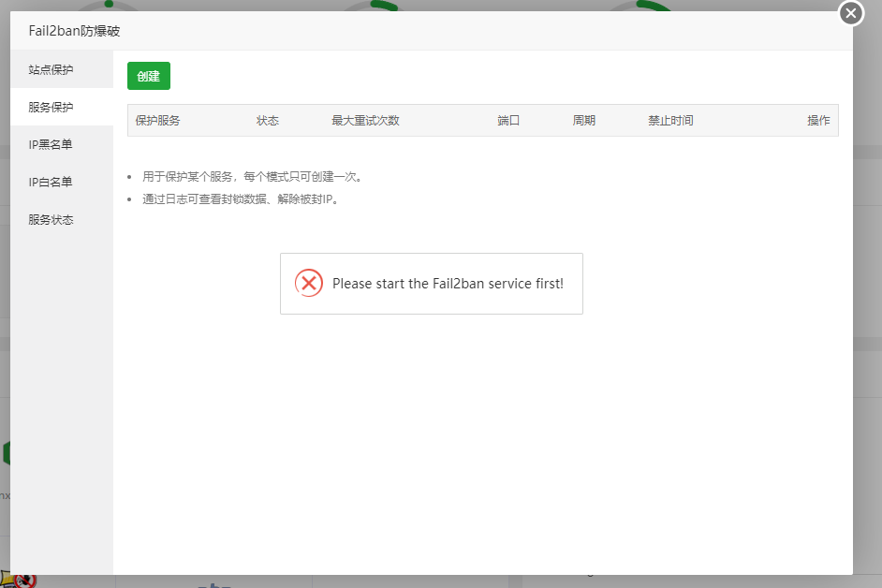Screen dimensions: 882x588
Task: Open the 服务状态 tab
Action: tap(61, 219)
